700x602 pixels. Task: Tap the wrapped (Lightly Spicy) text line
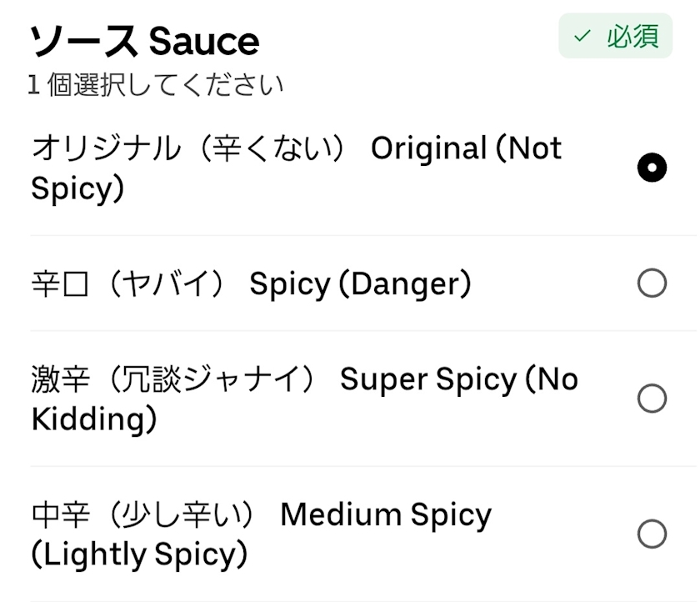click(x=139, y=554)
